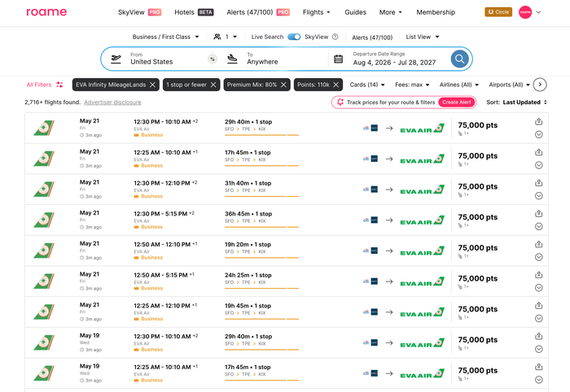Click the user avatar icon

[525, 12]
